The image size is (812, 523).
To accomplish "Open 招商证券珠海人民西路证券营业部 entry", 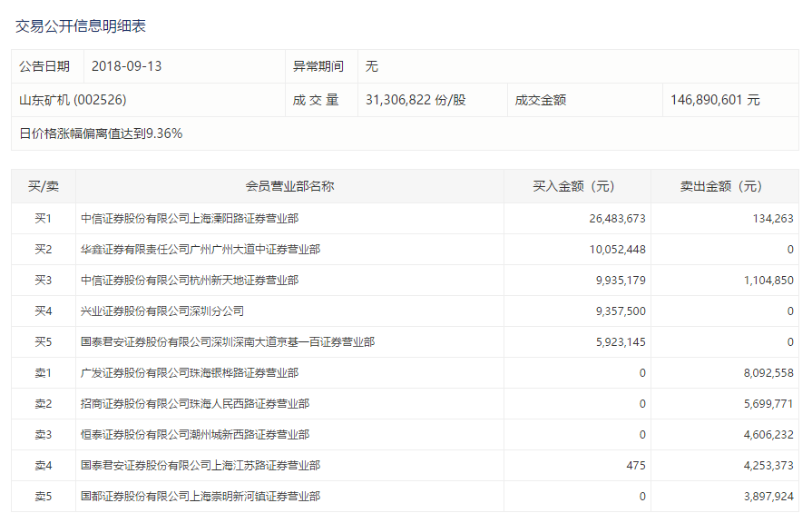I will (x=195, y=404).
